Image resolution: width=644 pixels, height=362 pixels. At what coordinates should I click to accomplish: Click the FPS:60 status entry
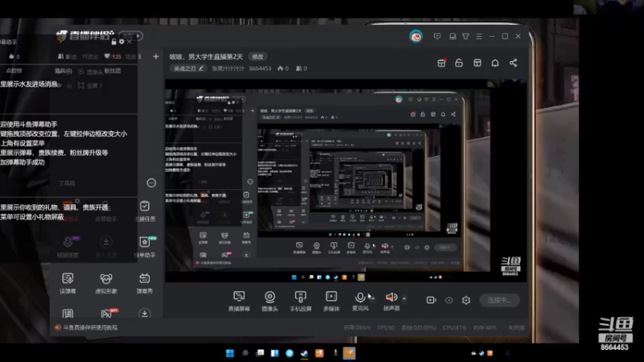point(386,327)
